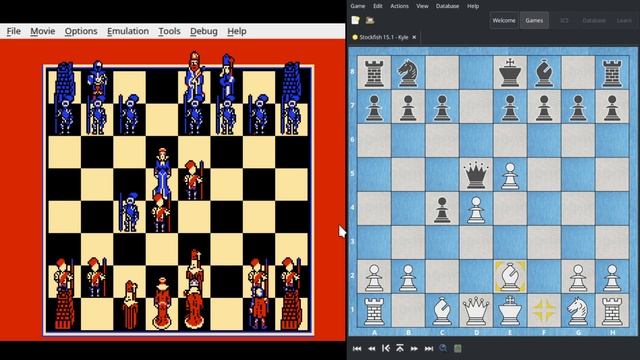Switch to the Games tab
640x360 pixels.
click(x=534, y=20)
